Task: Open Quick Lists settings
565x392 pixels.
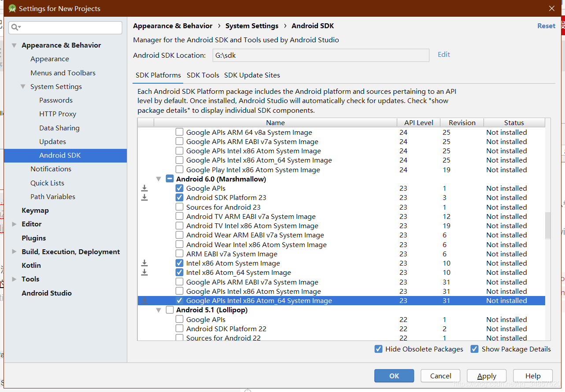Action: coord(47,183)
